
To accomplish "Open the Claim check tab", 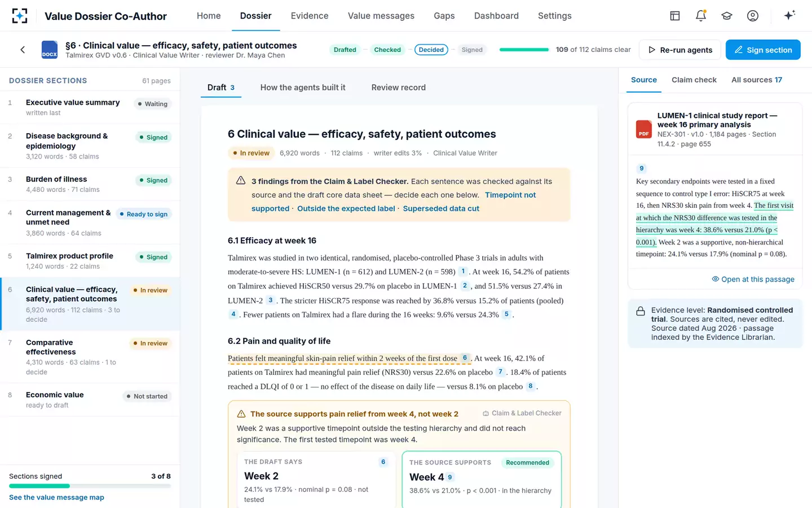I will click(694, 80).
